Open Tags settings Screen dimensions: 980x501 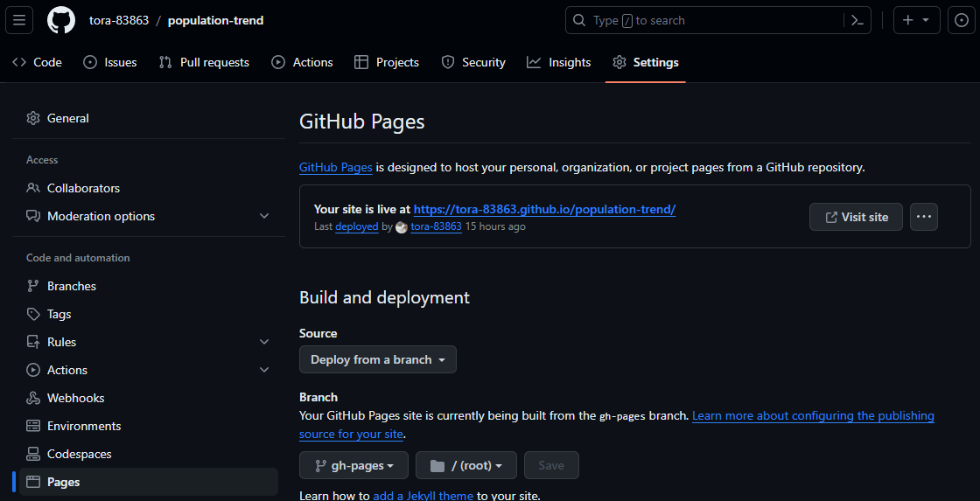click(149, 314)
